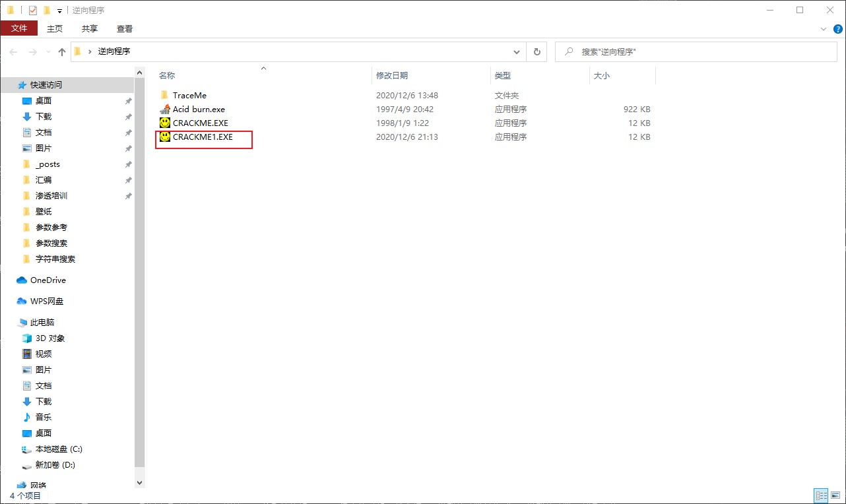This screenshot has height=504, width=846.
Task: Click the New Folder icon in the title bar
Action: [47, 10]
